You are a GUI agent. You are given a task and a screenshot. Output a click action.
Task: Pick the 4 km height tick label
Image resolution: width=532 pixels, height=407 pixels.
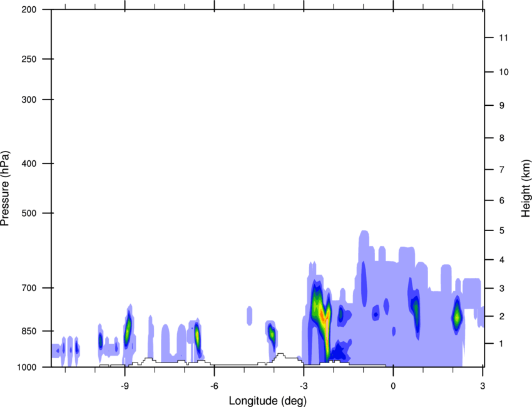[x=502, y=260]
